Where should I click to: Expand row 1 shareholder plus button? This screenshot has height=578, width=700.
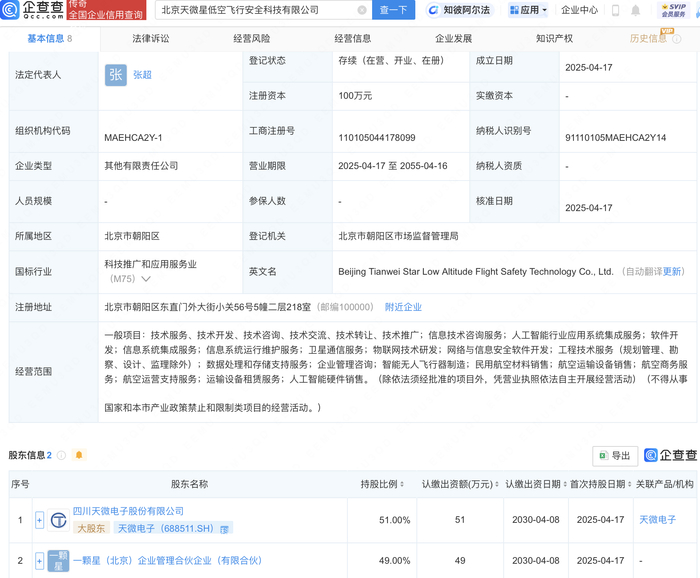point(40,520)
